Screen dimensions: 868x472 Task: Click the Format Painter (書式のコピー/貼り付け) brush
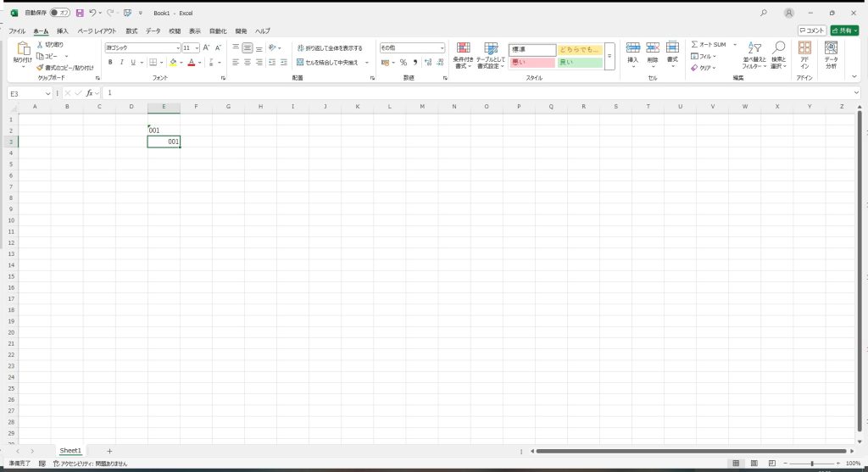tap(40, 68)
